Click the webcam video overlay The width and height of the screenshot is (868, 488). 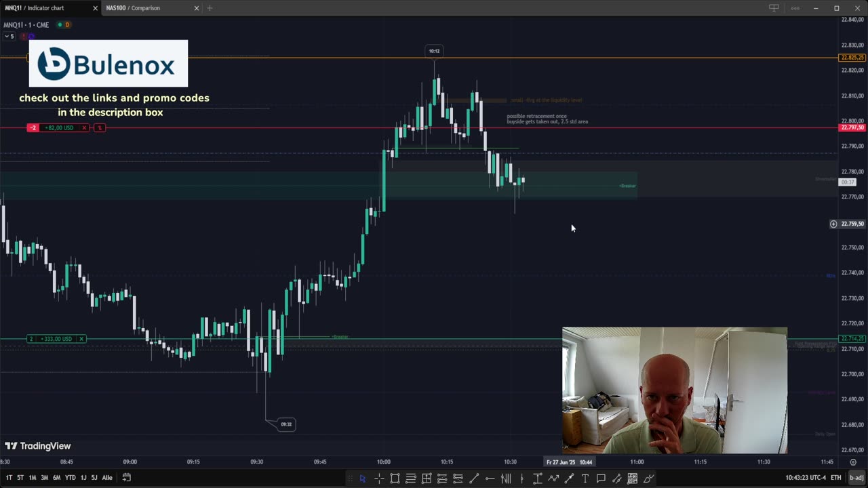click(675, 390)
